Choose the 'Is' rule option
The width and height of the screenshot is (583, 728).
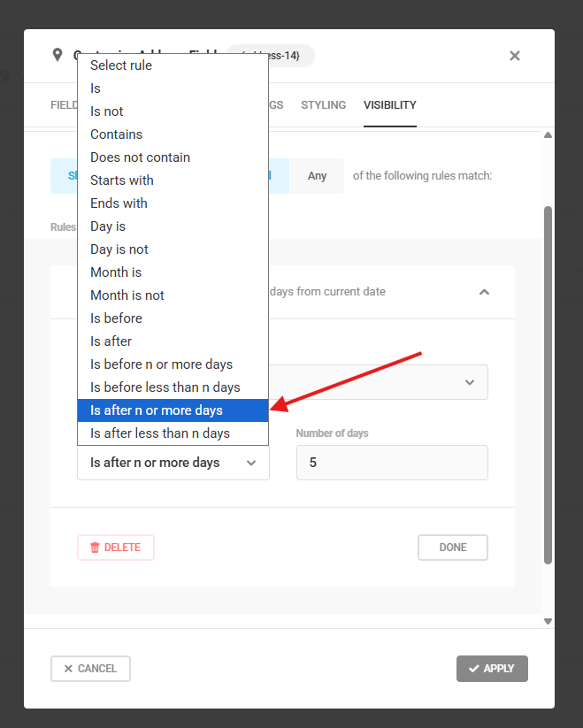tap(173, 88)
